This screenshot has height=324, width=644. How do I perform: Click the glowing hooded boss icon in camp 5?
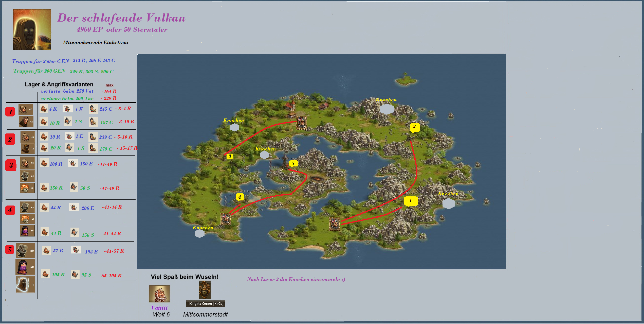25,284
